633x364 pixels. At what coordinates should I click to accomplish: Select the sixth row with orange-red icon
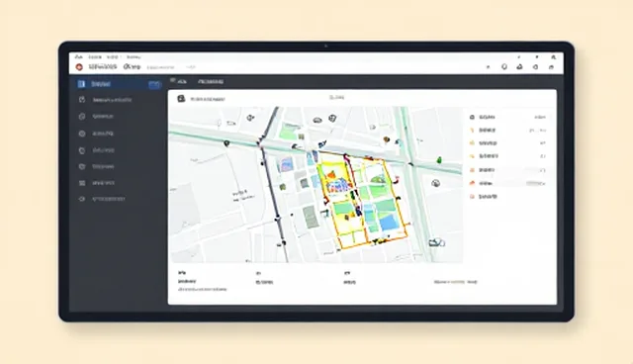(x=507, y=183)
